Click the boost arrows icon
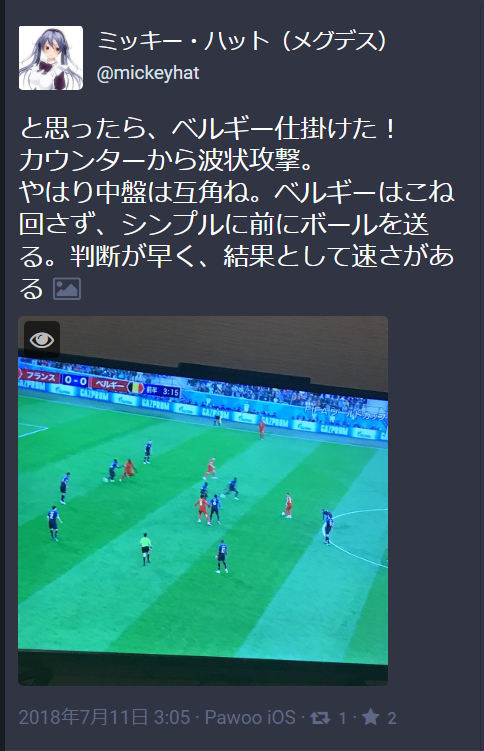Screen dimensions: 484x751 319,717
